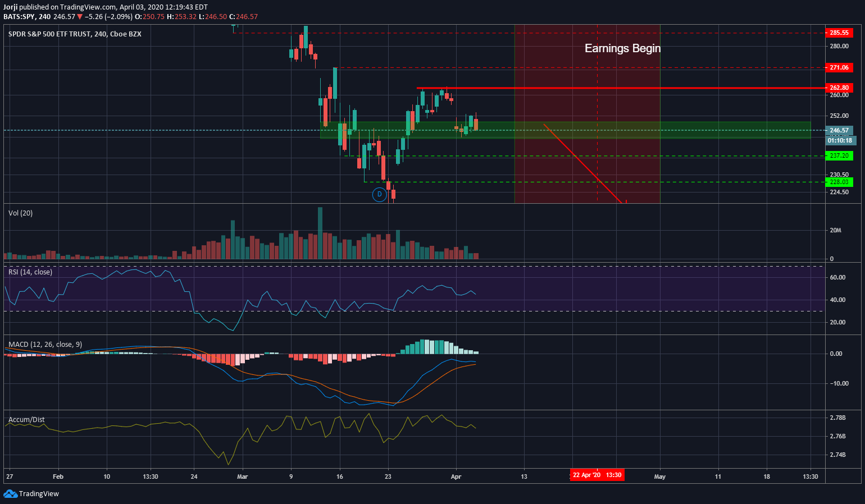Click the 'Apr' label on time axis
This screenshot has height=504, width=865.
pos(456,476)
